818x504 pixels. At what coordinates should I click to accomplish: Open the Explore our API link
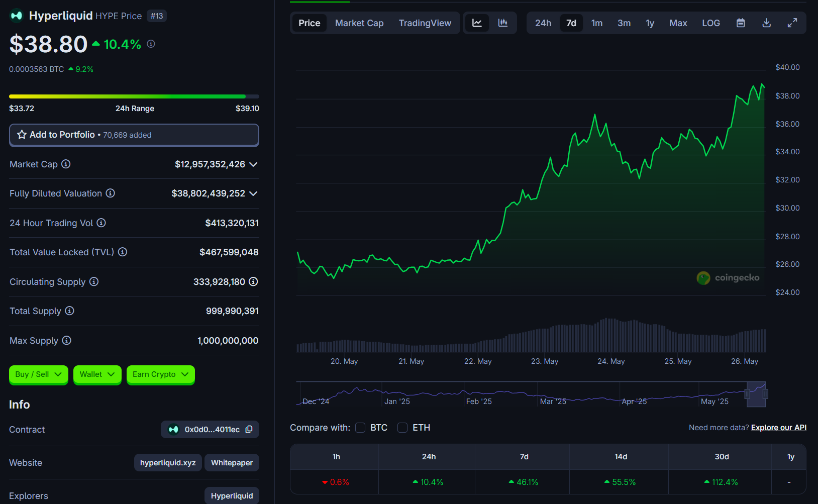pos(778,428)
